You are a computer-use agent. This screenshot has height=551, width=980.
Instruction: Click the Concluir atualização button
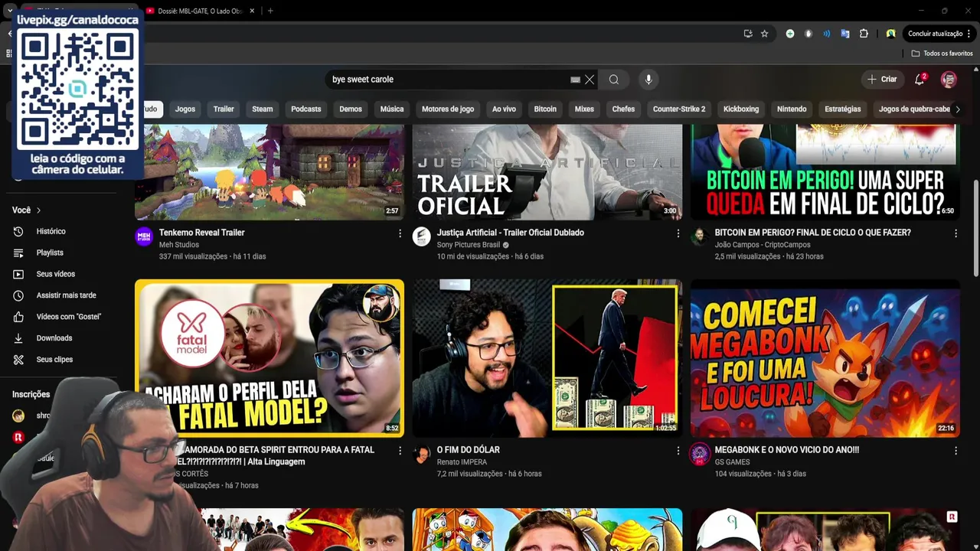(x=935, y=34)
